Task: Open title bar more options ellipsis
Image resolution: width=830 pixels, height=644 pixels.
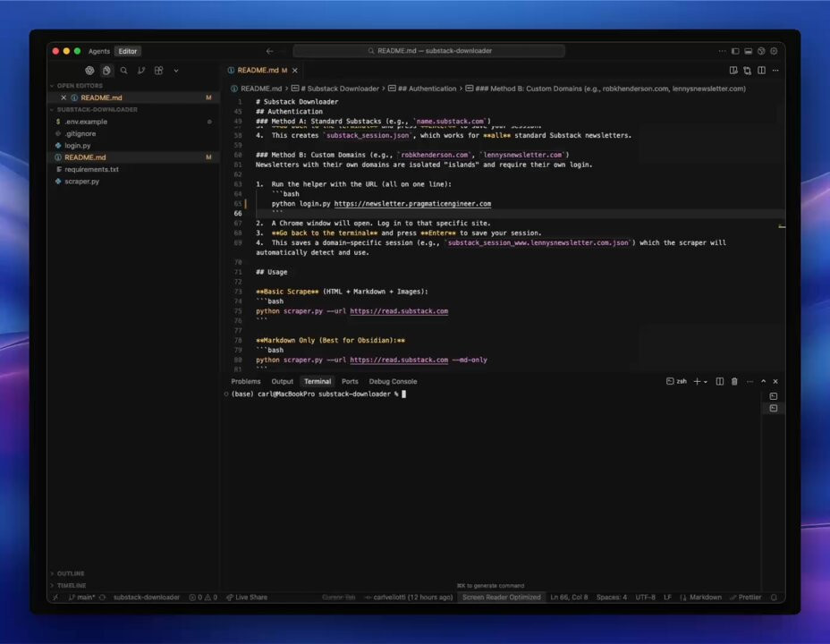Action: pos(722,51)
